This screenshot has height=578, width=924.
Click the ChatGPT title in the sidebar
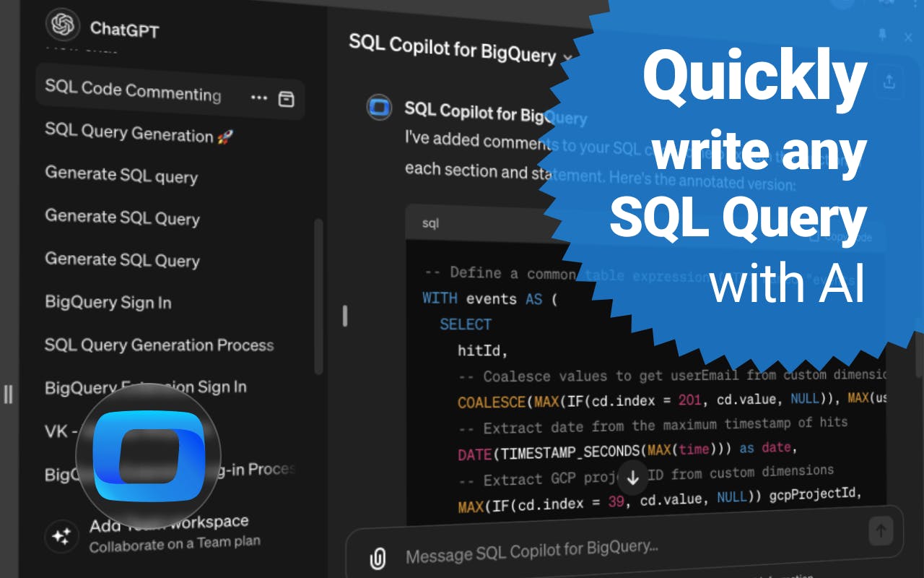point(124,29)
